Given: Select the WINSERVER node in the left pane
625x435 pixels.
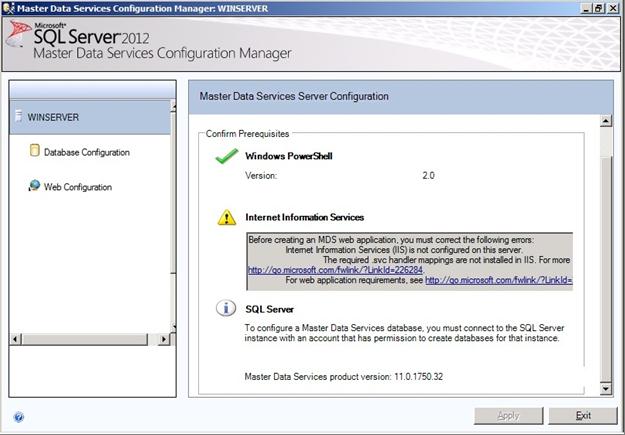Looking at the screenshot, I should pyautogui.click(x=90, y=117).
